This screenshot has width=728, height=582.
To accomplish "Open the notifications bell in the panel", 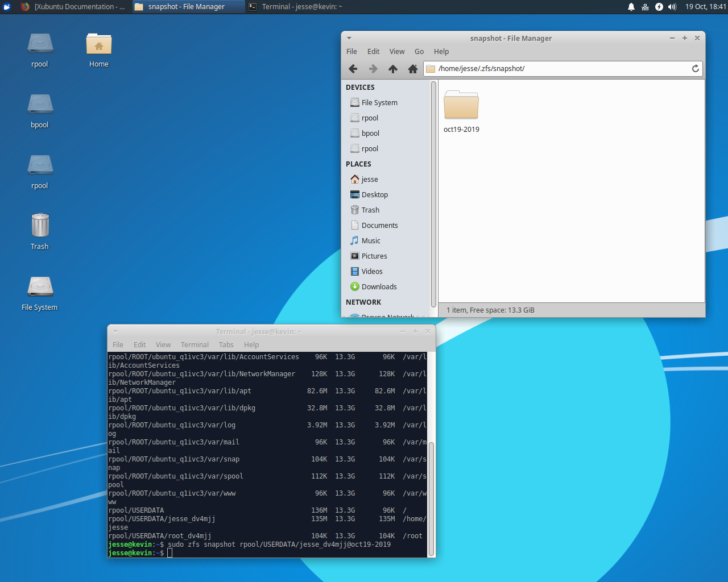I will point(631,7).
